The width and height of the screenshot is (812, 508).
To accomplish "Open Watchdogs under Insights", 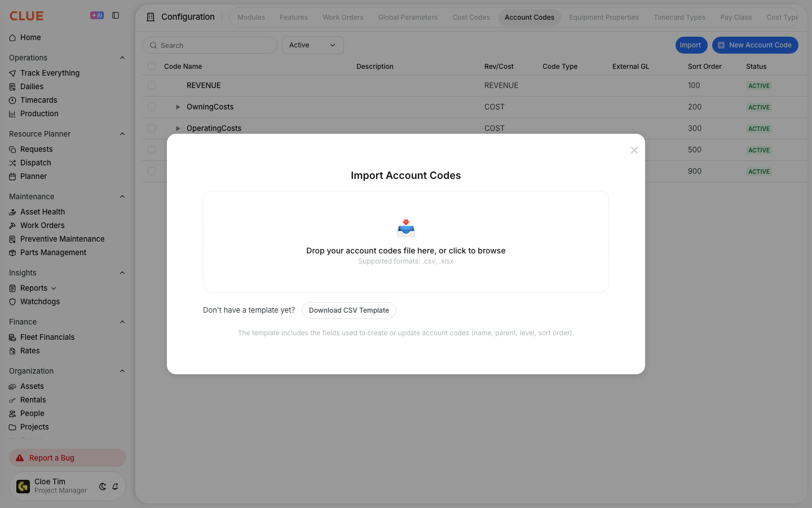I will click(x=39, y=301).
